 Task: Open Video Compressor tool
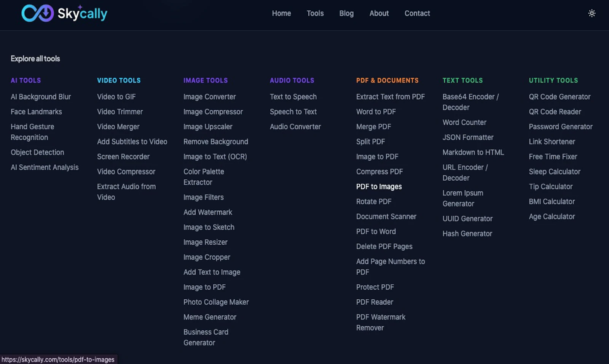[126, 172]
